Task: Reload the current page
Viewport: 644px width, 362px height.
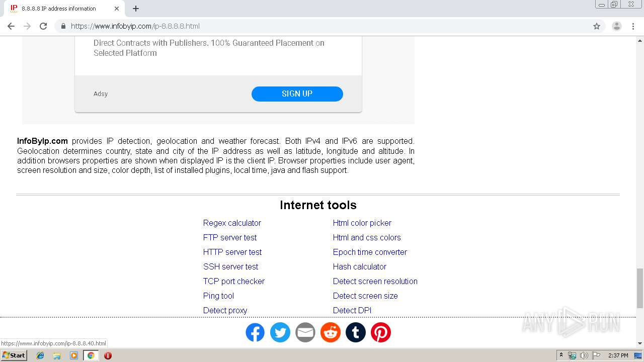Action: (43, 26)
